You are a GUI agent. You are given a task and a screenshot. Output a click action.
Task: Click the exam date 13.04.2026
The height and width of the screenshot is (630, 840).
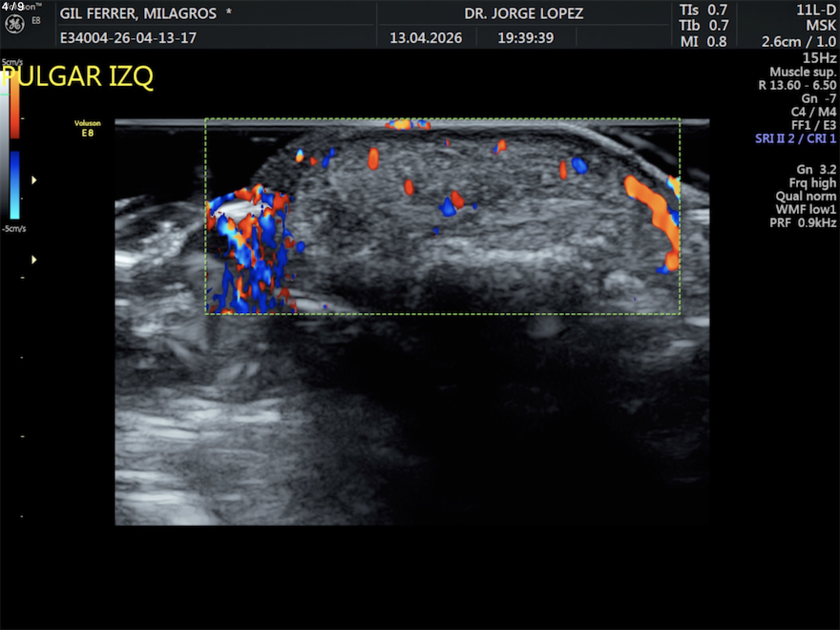pos(426,38)
